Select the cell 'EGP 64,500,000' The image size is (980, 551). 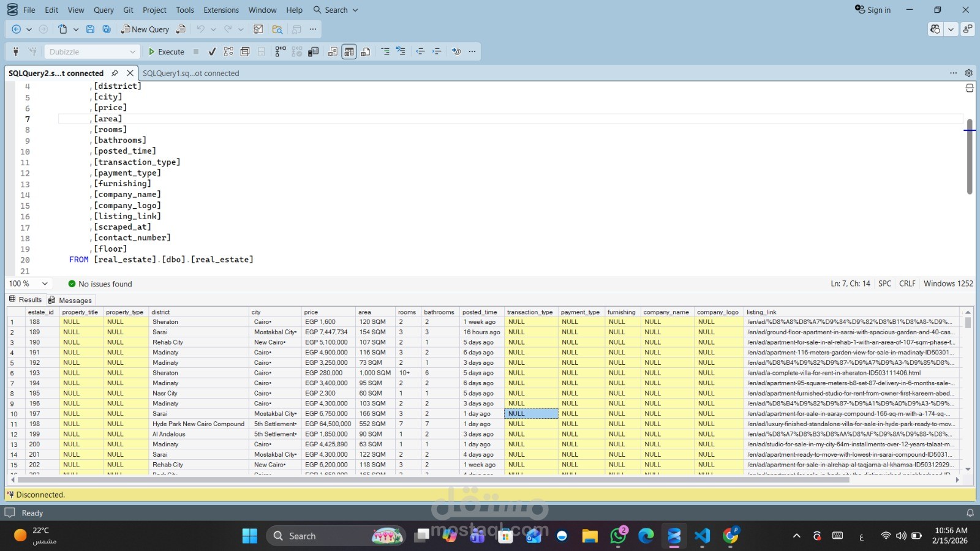pos(328,424)
